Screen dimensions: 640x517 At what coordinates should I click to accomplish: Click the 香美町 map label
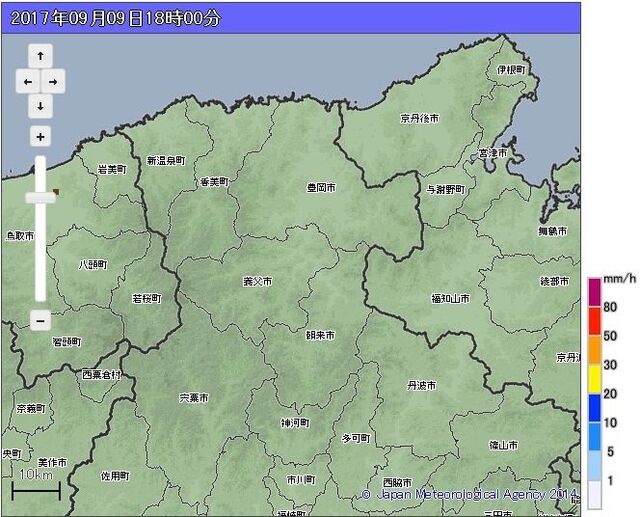[x=214, y=182]
